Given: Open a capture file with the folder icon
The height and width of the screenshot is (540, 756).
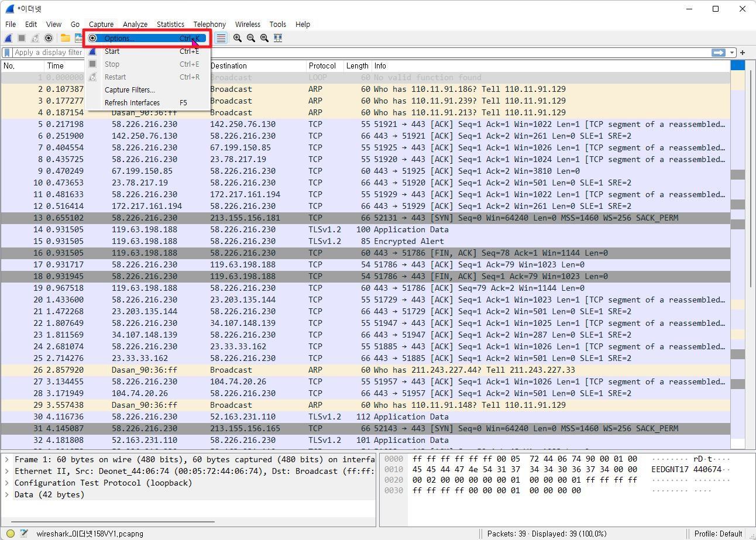Looking at the screenshot, I should click(x=65, y=38).
